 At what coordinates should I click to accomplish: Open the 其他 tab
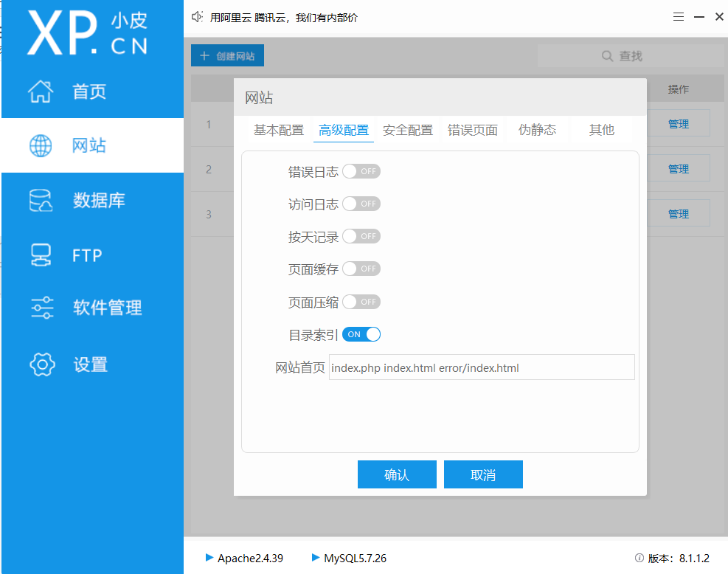[602, 130]
